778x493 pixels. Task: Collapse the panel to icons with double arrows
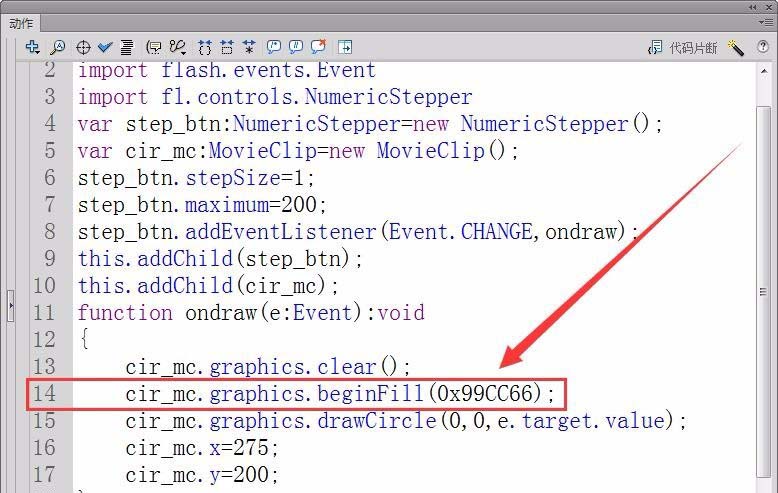pos(753,7)
